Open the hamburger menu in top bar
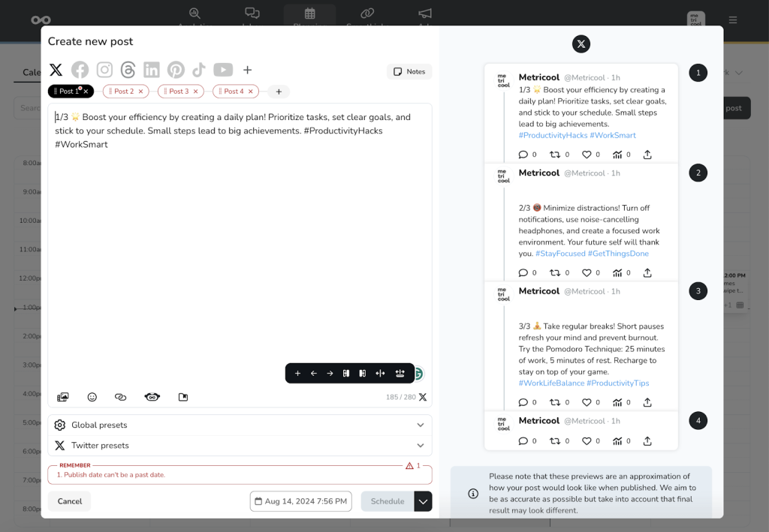The width and height of the screenshot is (769, 532). point(733,20)
